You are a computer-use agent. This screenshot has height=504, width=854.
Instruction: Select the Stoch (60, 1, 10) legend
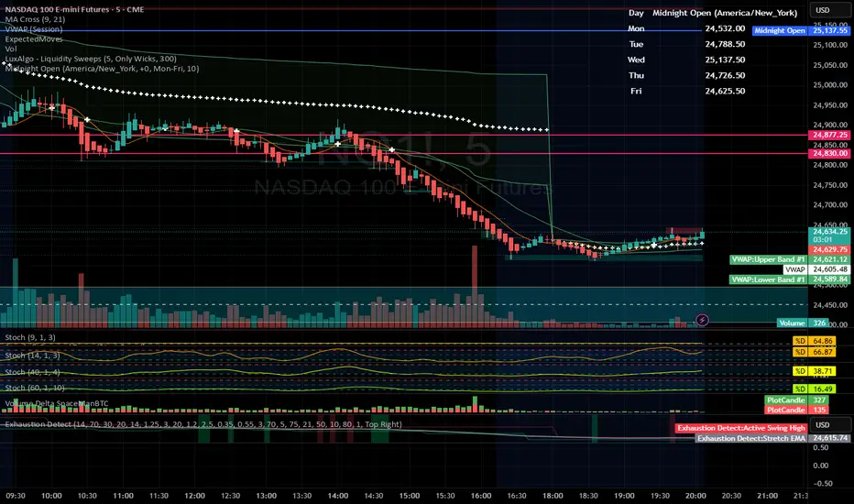(35, 388)
